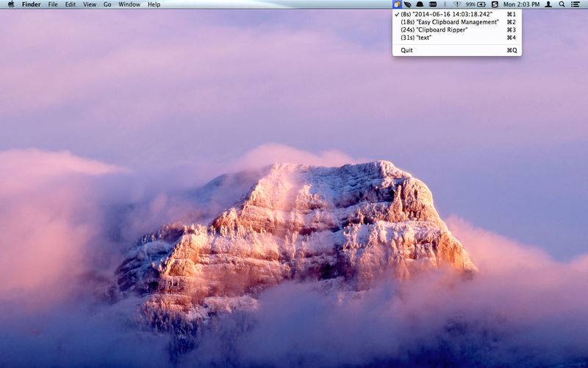The height and width of the screenshot is (368, 588).
Task: Open the View menu
Action: [90, 4]
